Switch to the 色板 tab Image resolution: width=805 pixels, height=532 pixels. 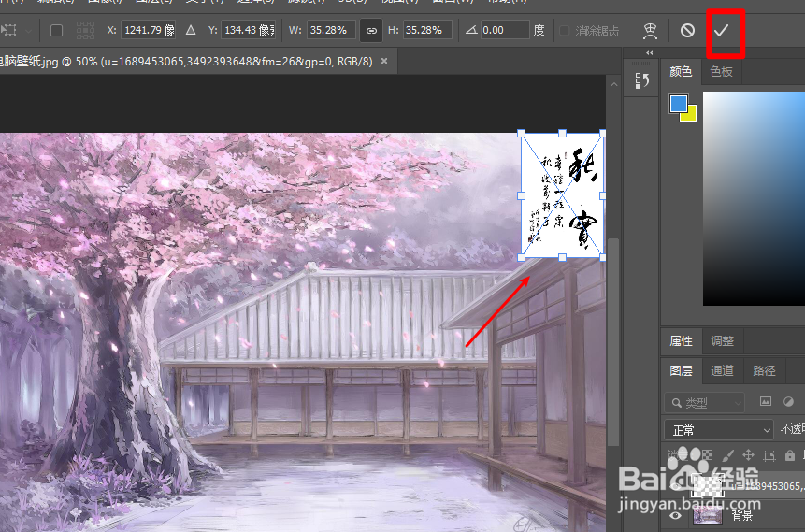(x=721, y=72)
